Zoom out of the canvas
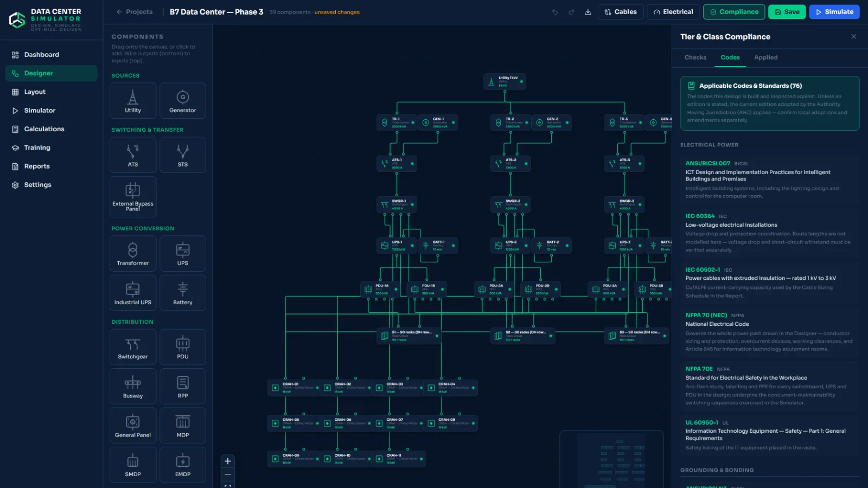 click(x=228, y=474)
